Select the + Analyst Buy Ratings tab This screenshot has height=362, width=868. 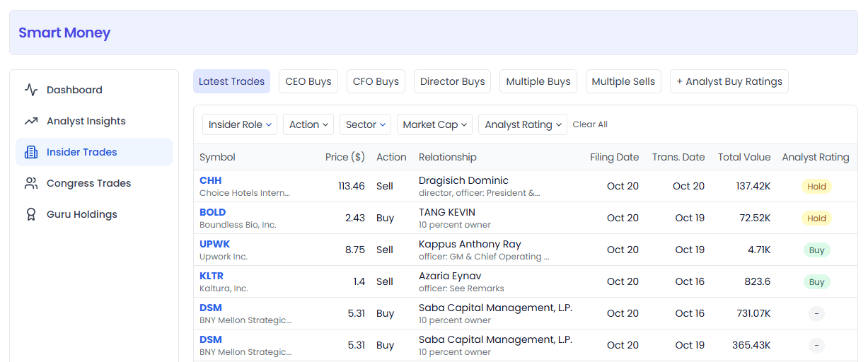(729, 81)
